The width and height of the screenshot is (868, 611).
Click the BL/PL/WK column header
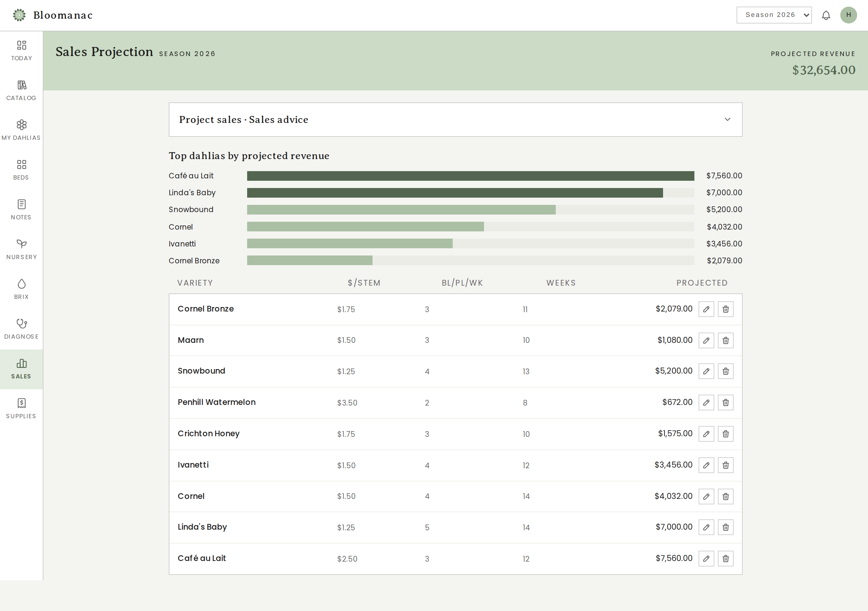(x=462, y=283)
